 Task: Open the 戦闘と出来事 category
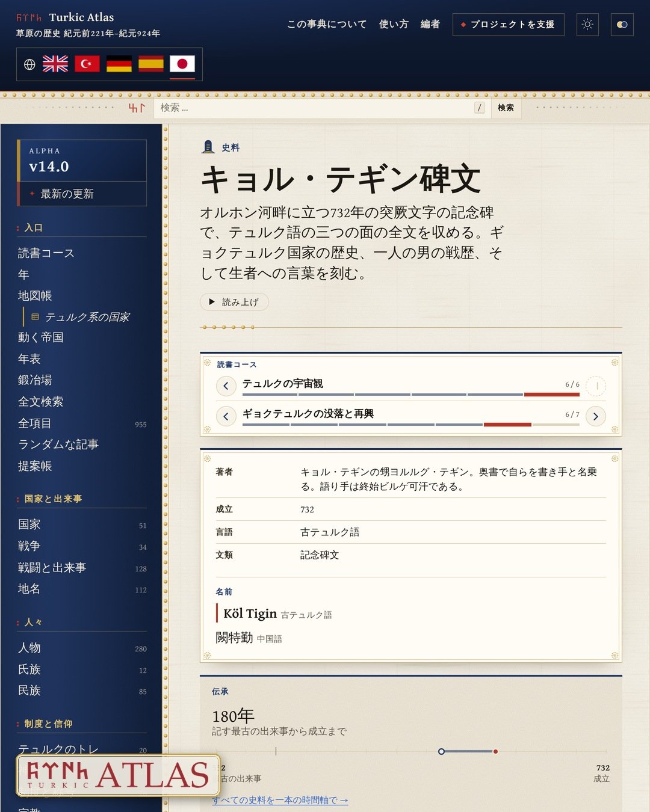[82, 568]
